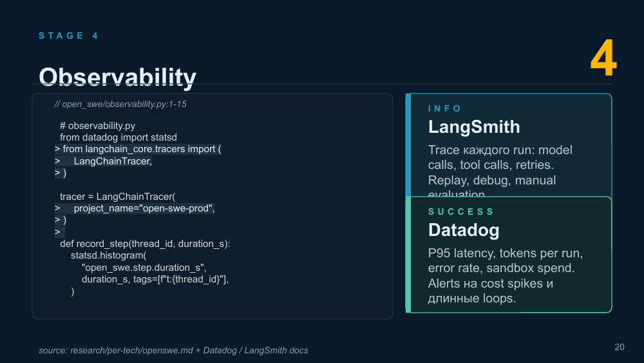Select the Datadog card heading
Screen dimensions: 644x363
pos(464,230)
